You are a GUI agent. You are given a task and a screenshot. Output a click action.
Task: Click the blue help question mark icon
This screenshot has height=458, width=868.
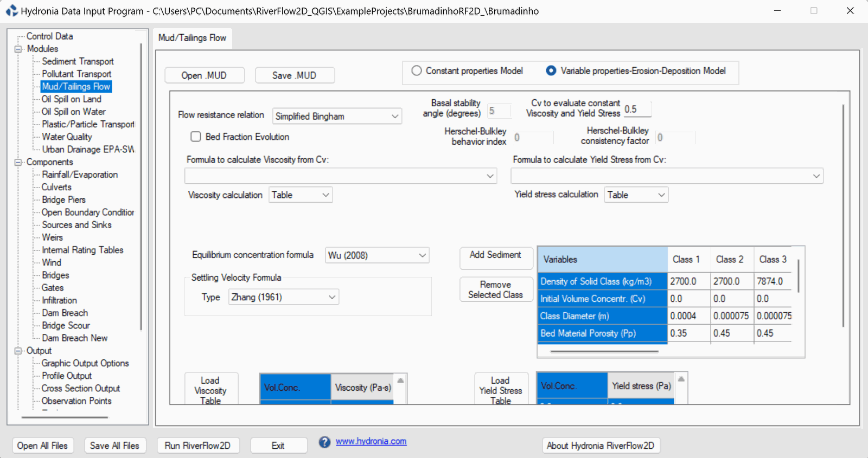pos(324,442)
